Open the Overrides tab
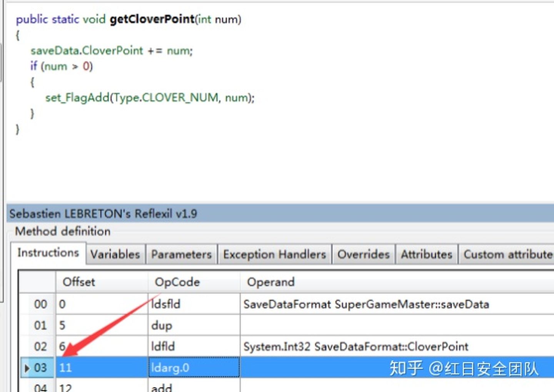 [x=364, y=254]
